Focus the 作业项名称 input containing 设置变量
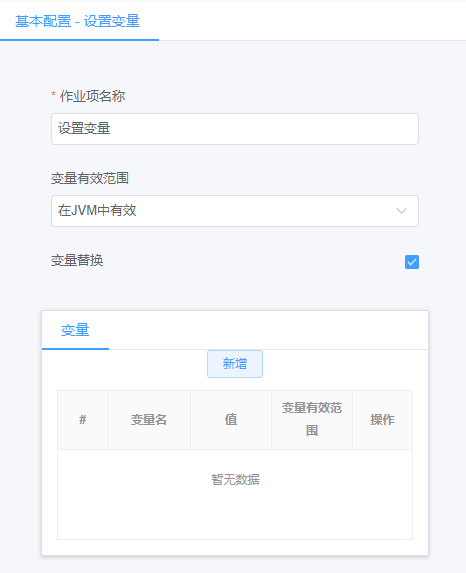Viewport: 466px width, 573px height. [x=235, y=129]
